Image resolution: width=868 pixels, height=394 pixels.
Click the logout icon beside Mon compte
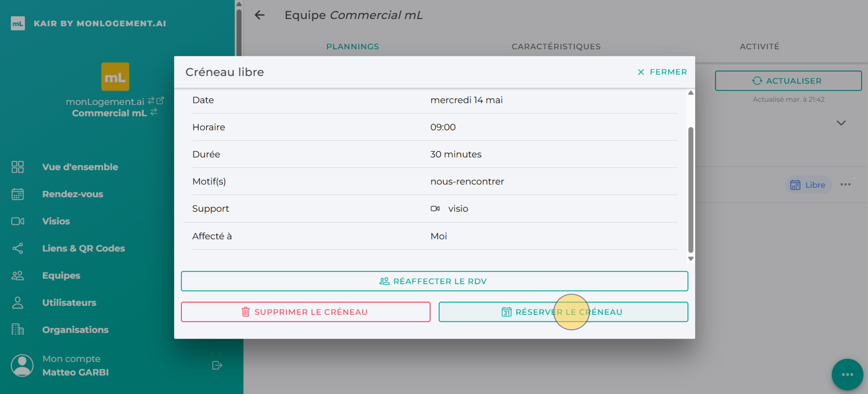coord(217,365)
